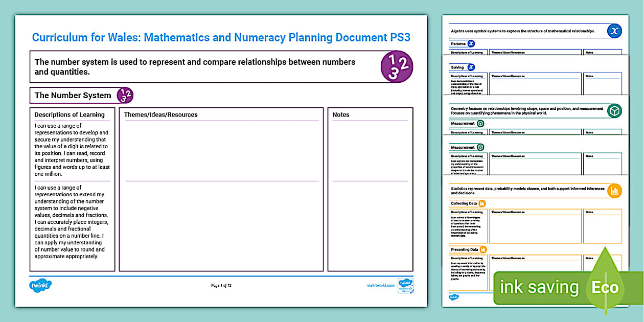The height and width of the screenshot is (322, 644).
Task: Click the numbers badge on The Number System header
Action: click(x=124, y=95)
